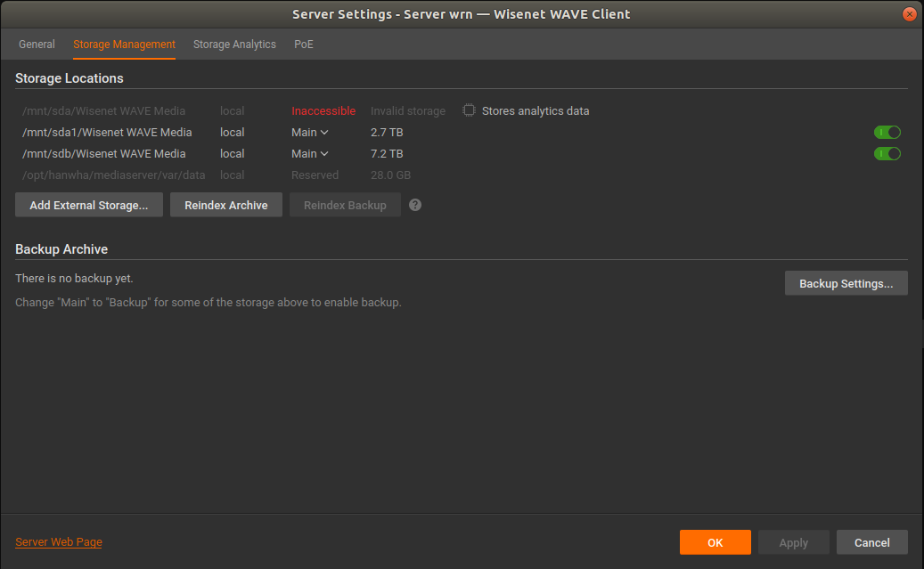Viewport: 924px width, 569px height.
Task: Close the Server Settings window
Action: point(909,14)
